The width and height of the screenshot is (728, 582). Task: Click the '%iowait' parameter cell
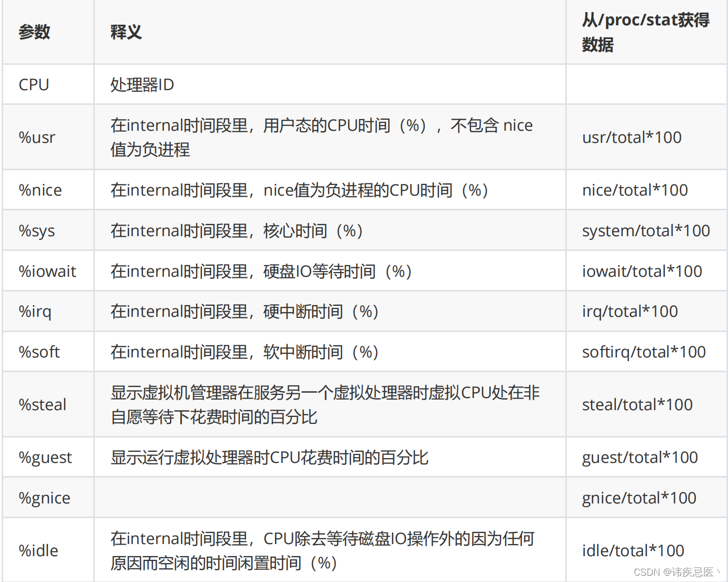click(47, 271)
